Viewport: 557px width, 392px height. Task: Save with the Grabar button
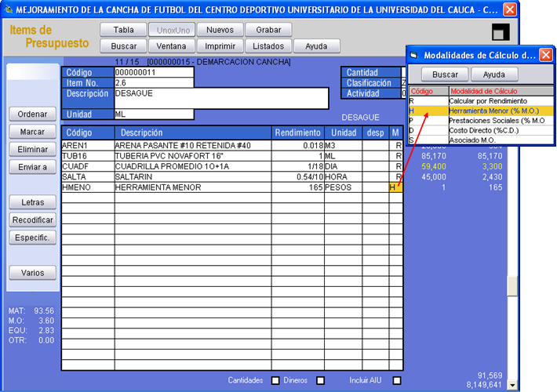coord(268,30)
